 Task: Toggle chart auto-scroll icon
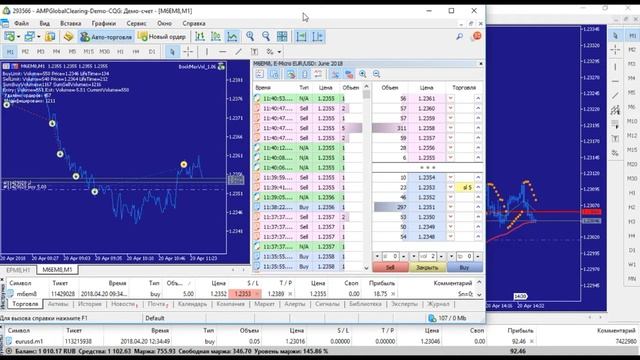point(301,37)
